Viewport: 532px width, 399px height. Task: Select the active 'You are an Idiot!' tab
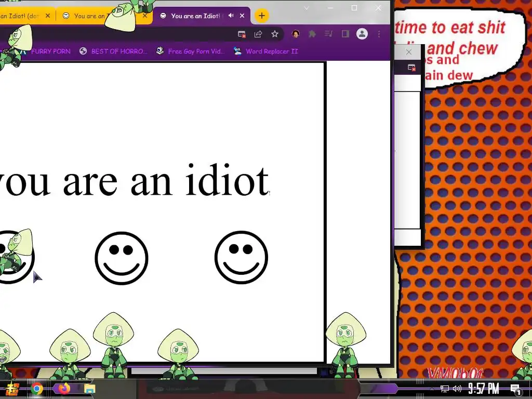[x=196, y=16]
